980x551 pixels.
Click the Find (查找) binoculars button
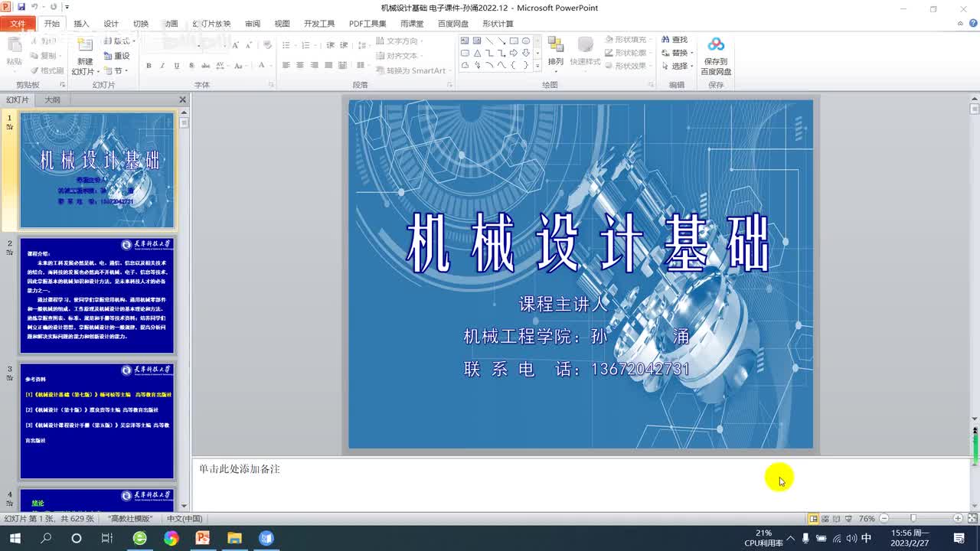pyautogui.click(x=675, y=40)
